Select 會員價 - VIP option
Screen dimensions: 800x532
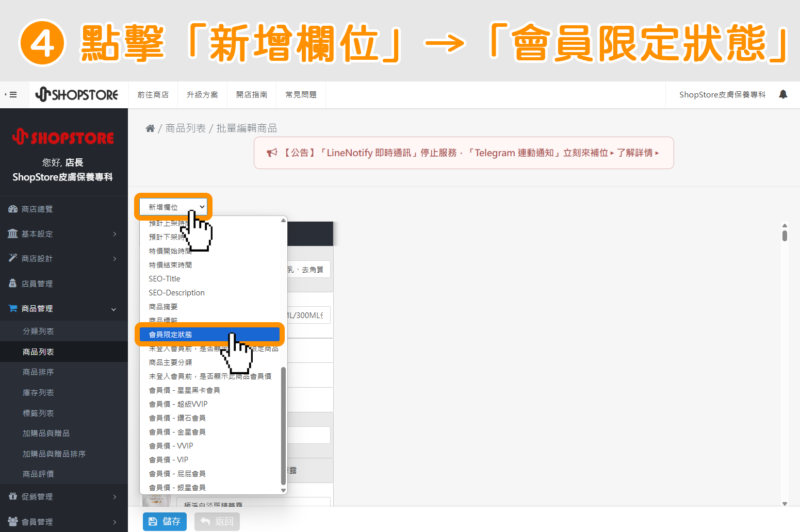tap(210, 460)
